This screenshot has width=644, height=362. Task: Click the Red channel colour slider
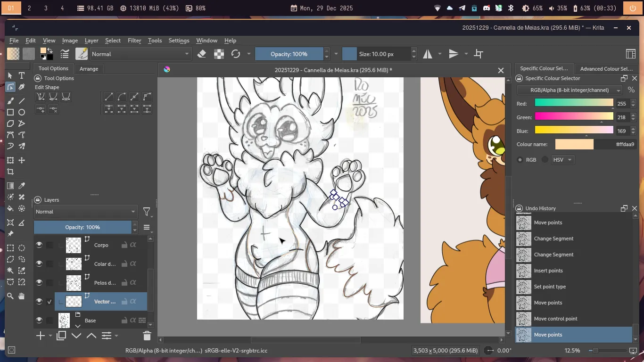[574, 103]
